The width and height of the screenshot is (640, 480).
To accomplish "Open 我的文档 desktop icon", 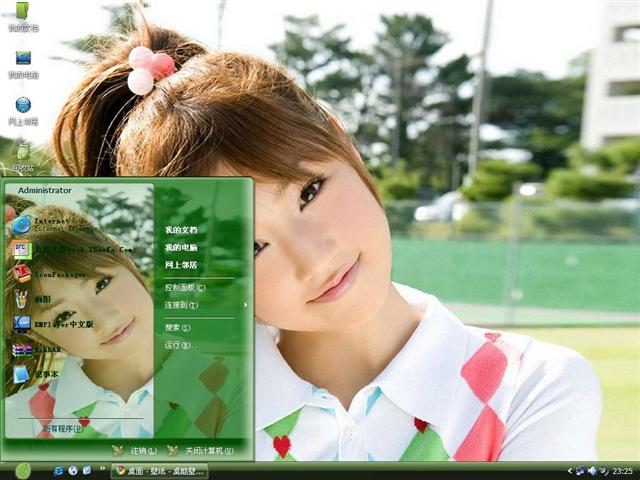I will [23, 17].
